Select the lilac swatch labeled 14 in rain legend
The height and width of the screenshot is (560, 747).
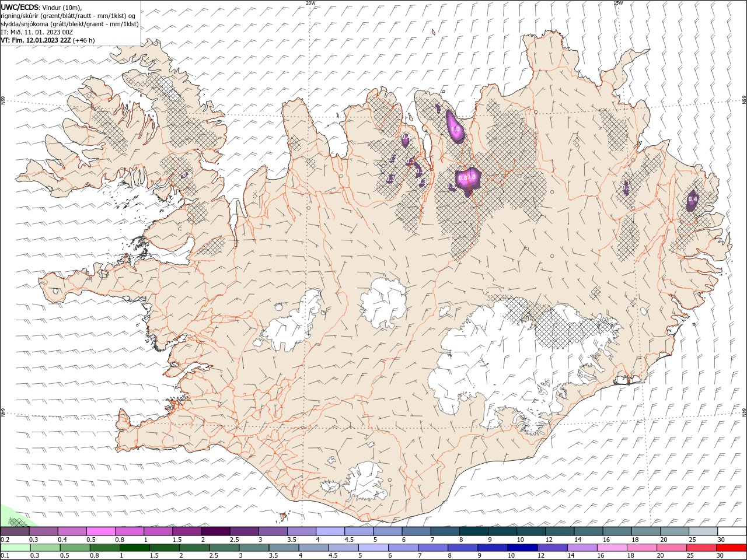point(582,548)
